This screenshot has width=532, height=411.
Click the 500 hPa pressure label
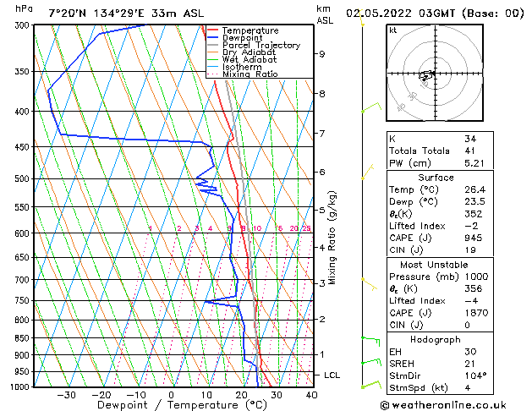tap(24, 178)
